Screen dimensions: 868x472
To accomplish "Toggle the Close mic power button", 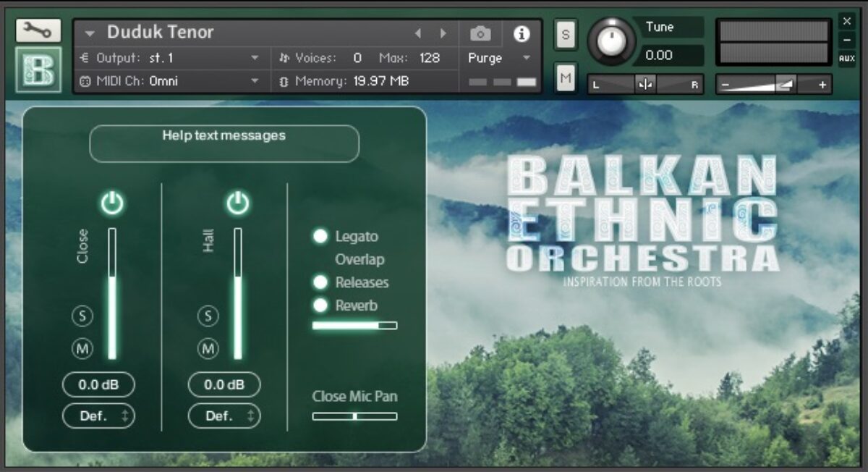I will pos(111,203).
